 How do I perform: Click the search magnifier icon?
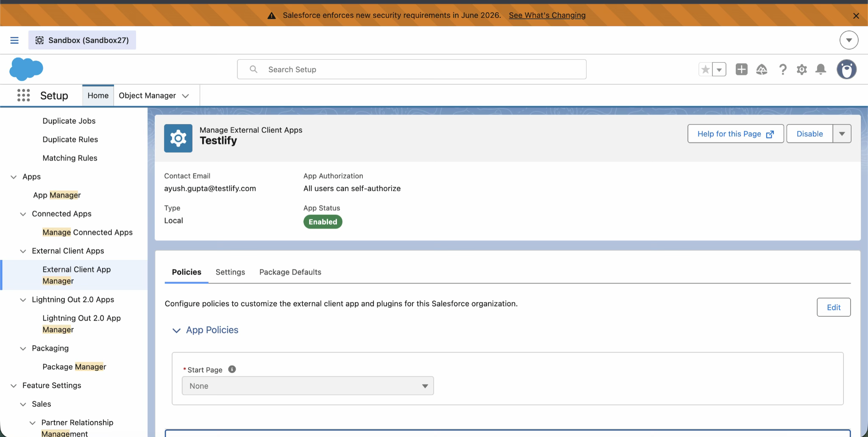(x=253, y=69)
